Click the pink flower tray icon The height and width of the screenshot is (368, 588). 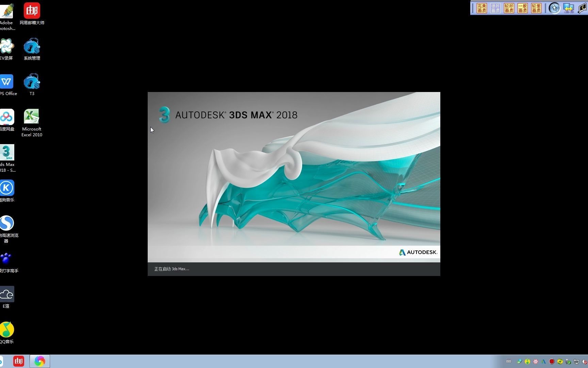(x=536, y=362)
